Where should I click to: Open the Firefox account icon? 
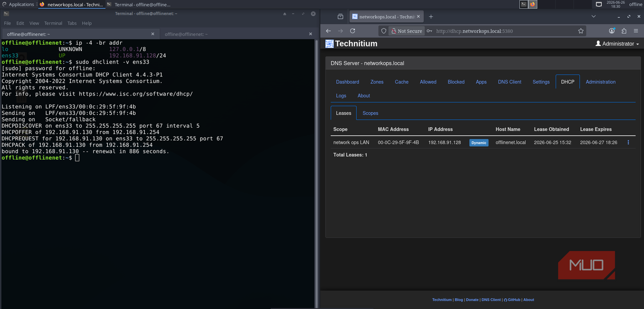click(x=612, y=31)
